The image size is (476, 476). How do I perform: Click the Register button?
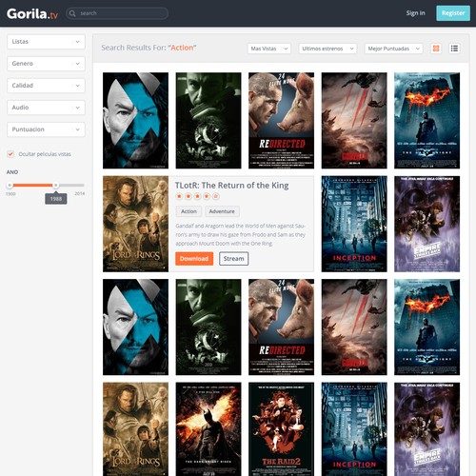coord(453,13)
